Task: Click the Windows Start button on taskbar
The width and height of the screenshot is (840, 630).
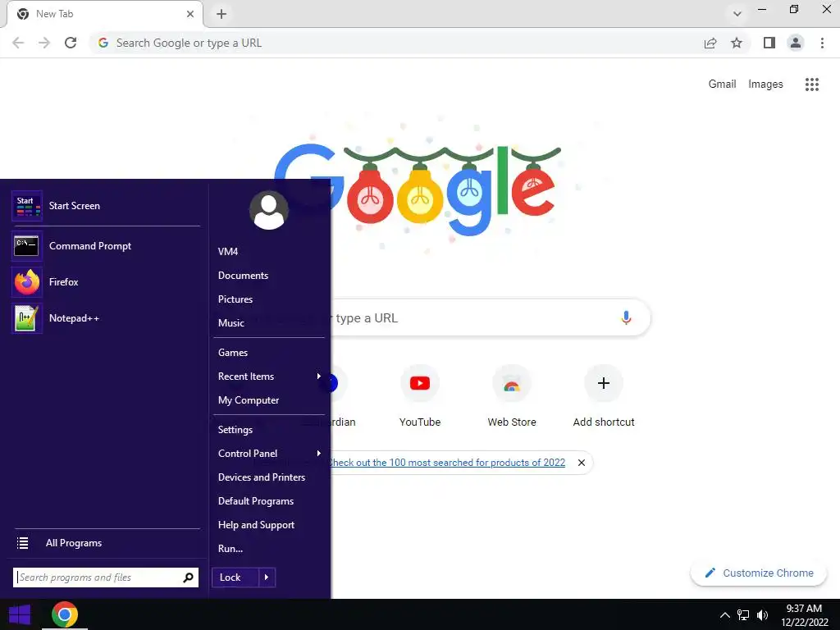Action: click(20, 615)
